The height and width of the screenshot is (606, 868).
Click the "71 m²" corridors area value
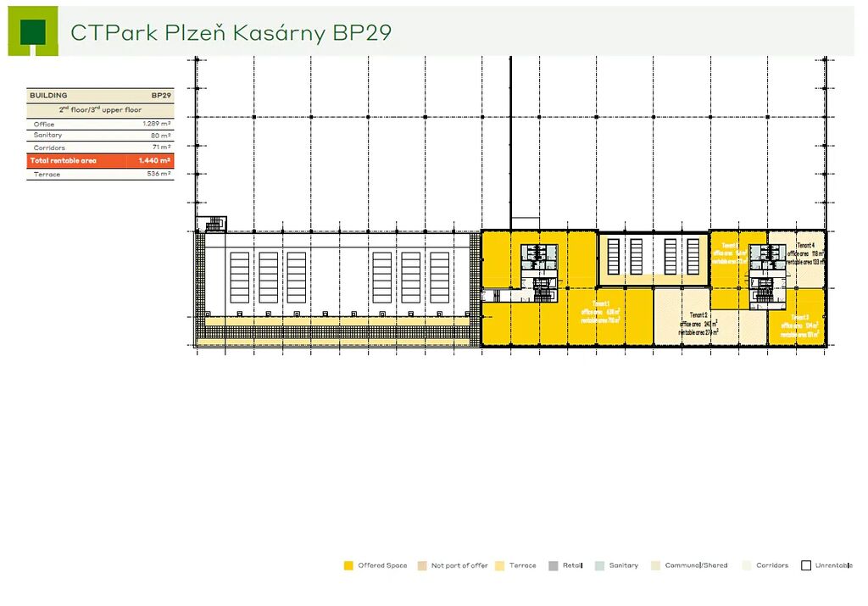pyautogui.click(x=162, y=147)
